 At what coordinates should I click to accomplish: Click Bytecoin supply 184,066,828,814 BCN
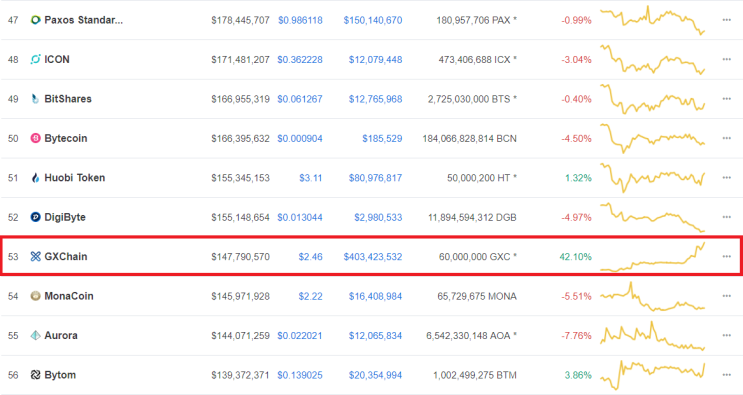[470, 138]
